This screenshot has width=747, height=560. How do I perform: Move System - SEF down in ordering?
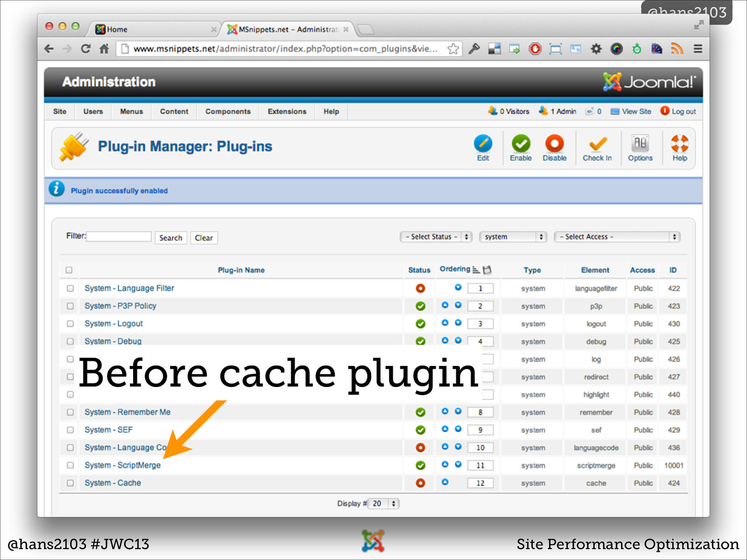[458, 429]
